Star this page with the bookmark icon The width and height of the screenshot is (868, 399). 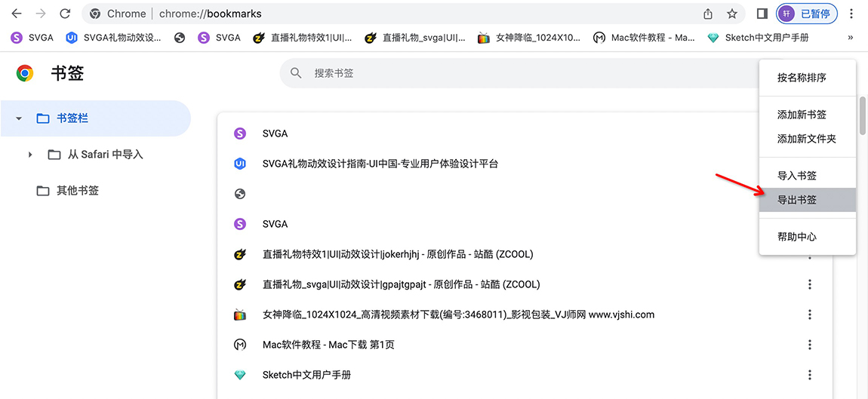pyautogui.click(x=731, y=14)
